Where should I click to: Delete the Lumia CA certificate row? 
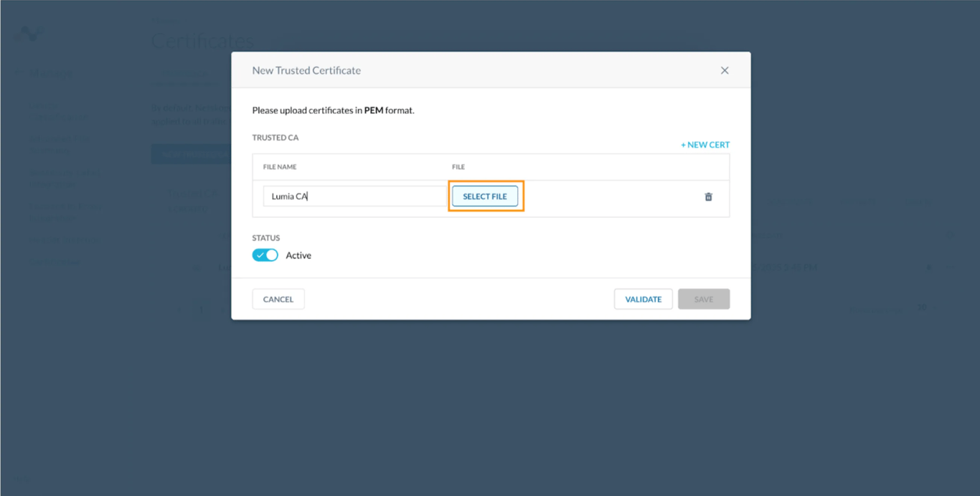pyautogui.click(x=708, y=196)
